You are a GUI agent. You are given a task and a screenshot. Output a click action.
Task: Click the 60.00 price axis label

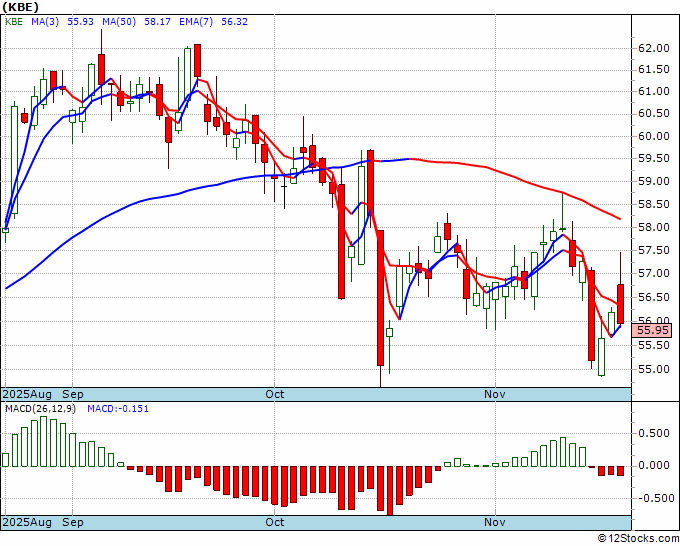(654, 136)
